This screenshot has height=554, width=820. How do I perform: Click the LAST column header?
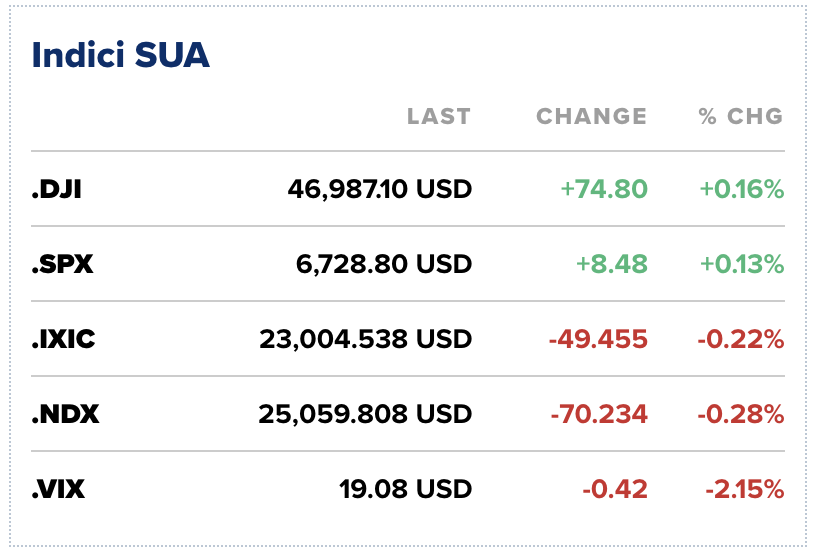coord(438,117)
